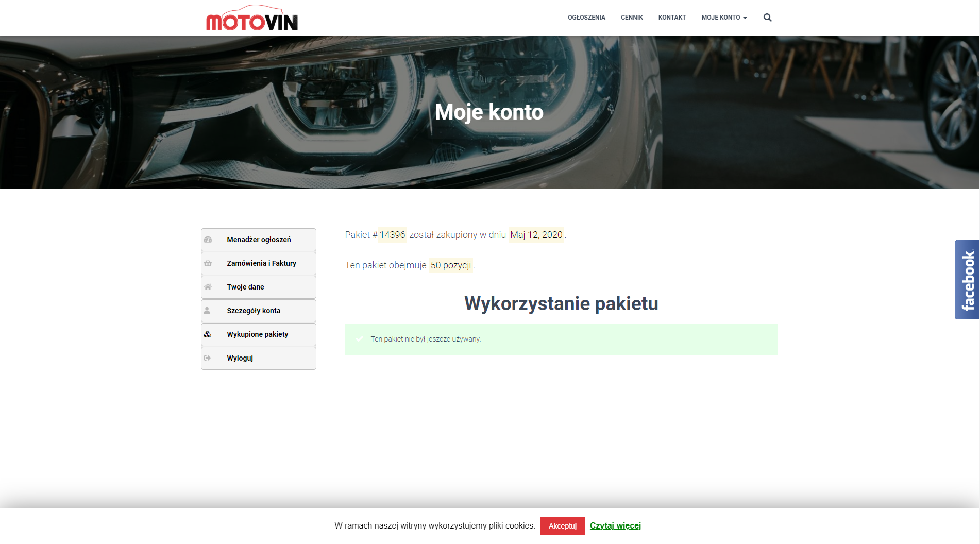980x544 pixels.
Task: Select the user icon next to Szczegóły konta
Action: click(x=208, y=310)
